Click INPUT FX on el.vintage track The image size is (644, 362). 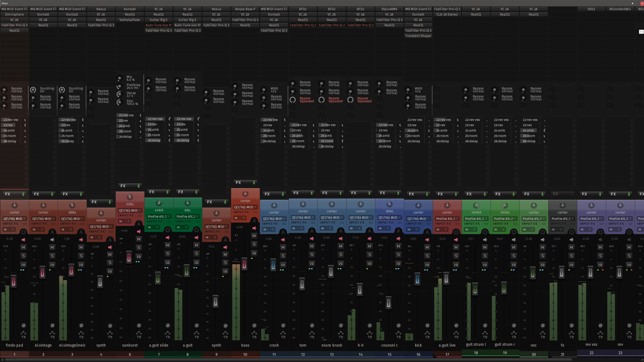click(x=39, y=224)
